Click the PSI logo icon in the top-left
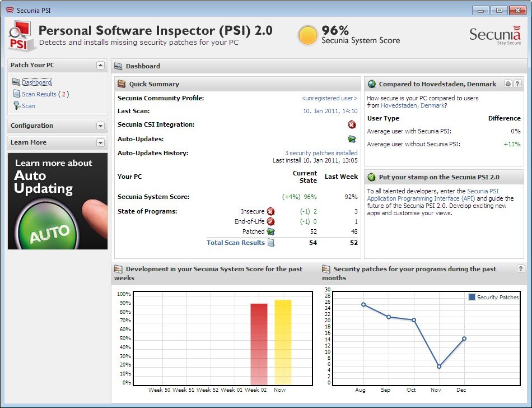Screen dimensions: 532x408 [21, 34]
